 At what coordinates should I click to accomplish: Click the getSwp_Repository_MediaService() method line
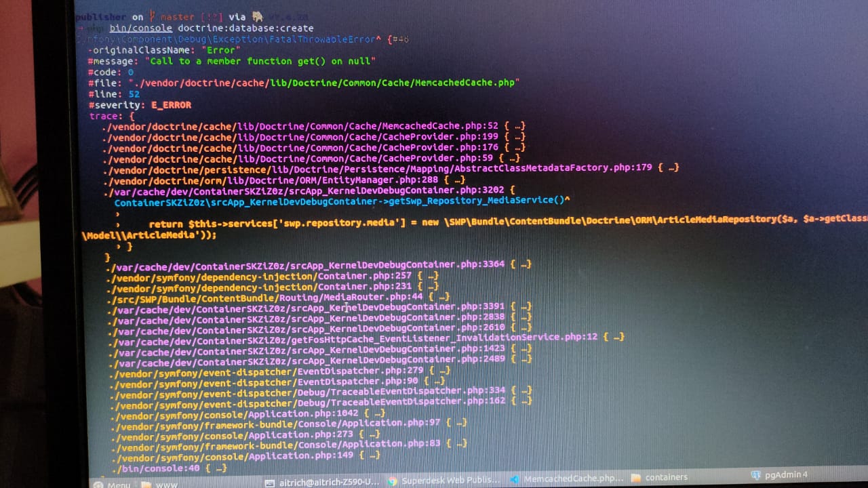(342, 201)
